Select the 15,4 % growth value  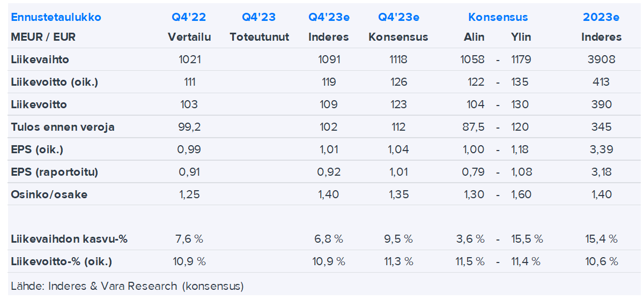[x=601, y=239]
